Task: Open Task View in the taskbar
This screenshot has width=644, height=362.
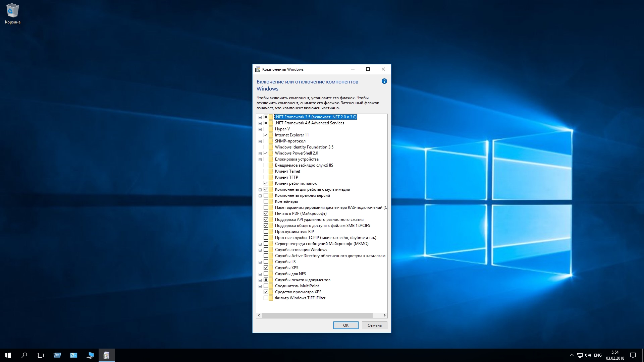Action: click(x=40, y=355)
